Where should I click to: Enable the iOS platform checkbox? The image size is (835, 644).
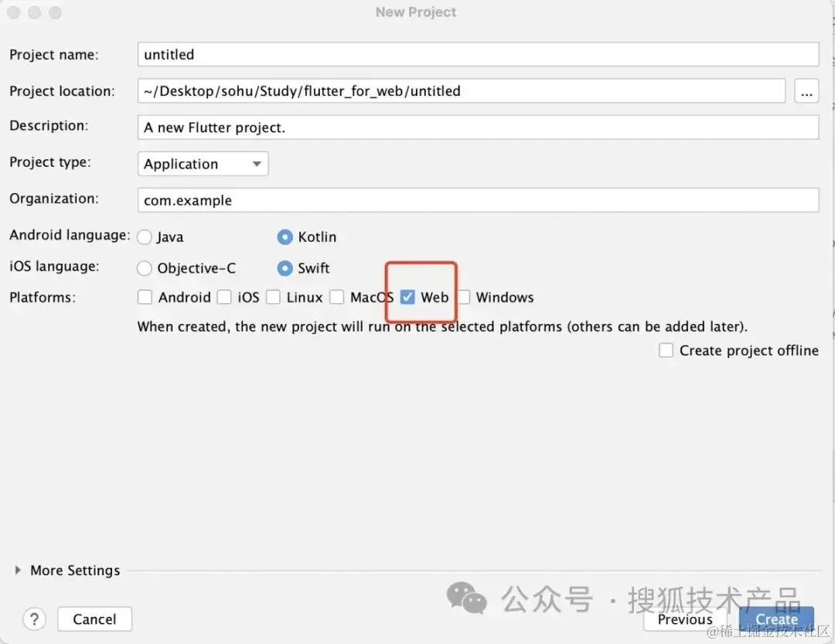tap(224, 297)
